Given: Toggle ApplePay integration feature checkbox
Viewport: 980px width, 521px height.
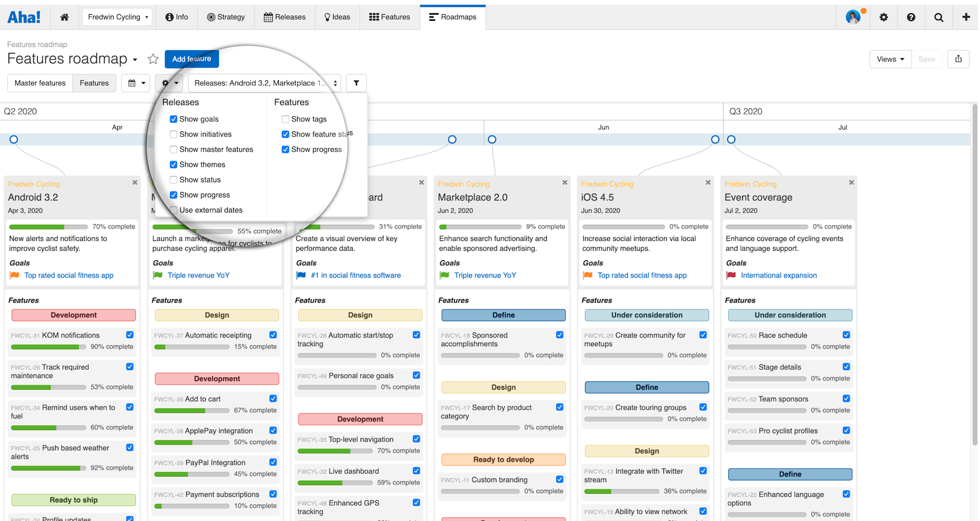Looking at the screenshot, I should pos(273,430).
